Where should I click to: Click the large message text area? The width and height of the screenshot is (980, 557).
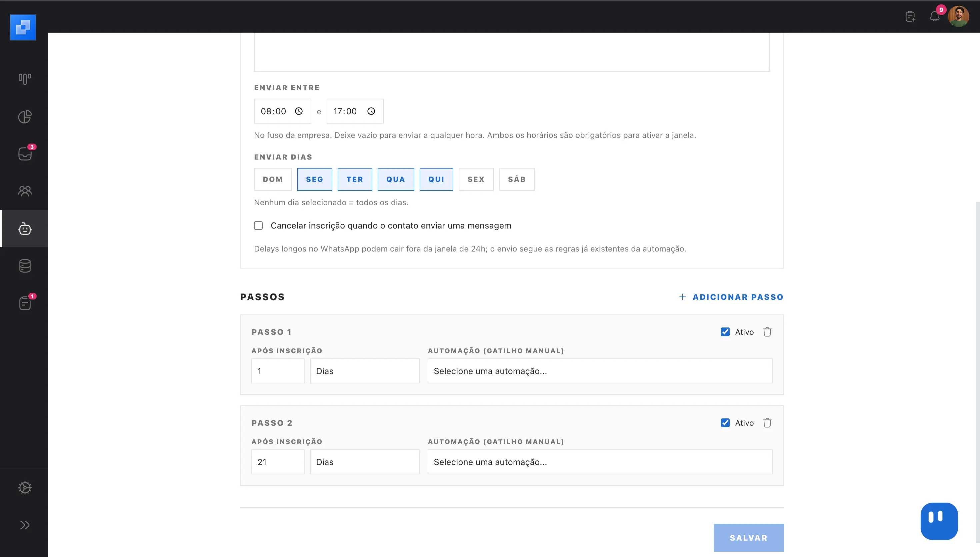tap(512, 52)
